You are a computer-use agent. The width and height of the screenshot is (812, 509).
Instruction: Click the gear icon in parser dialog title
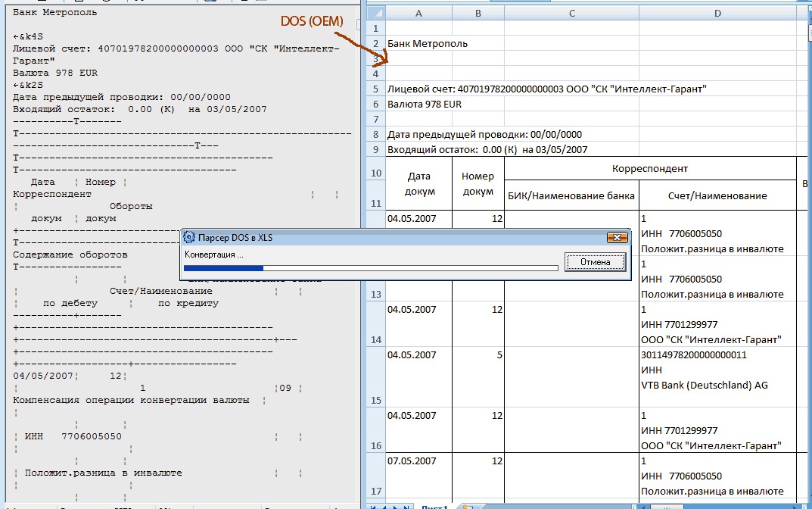coord(189,237)
